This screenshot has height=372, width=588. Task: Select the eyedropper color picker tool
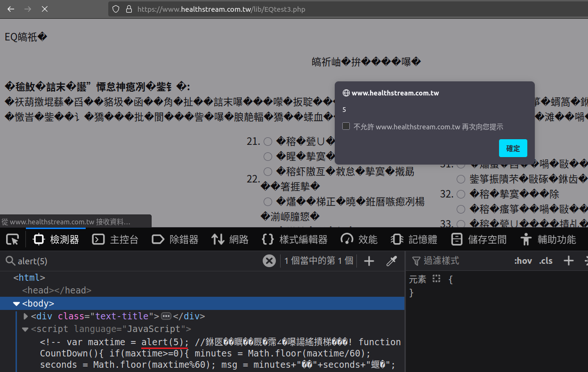(392, 261)
